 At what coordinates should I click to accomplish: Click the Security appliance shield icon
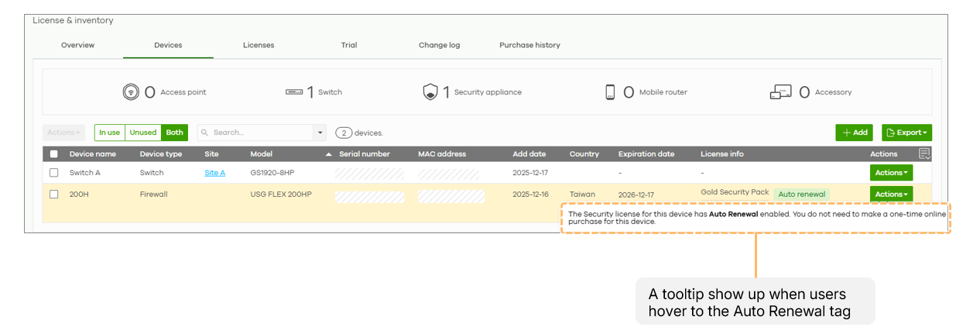pyautogui.click(x=430, y=92)
